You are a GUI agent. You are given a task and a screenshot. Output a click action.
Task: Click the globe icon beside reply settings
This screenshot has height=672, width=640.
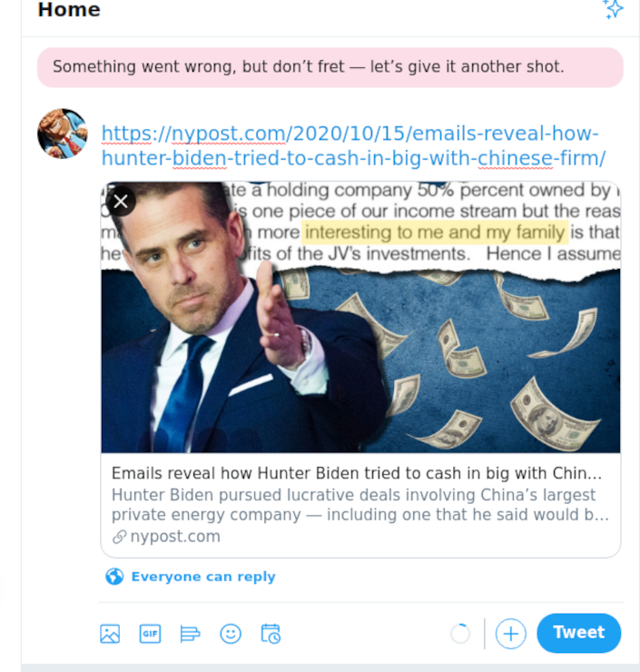tap(114, 577)
